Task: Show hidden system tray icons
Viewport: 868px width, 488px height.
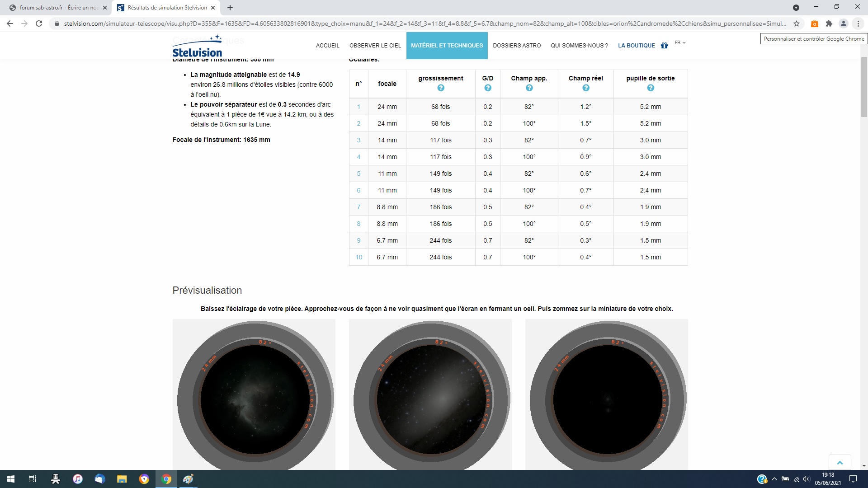Action: point(774,479)
